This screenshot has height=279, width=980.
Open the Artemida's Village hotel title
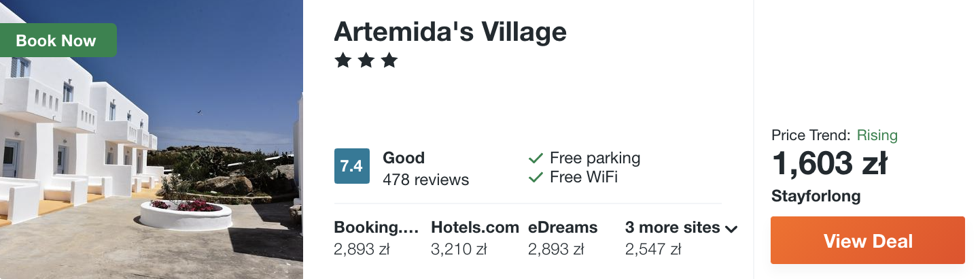point(450,31)
